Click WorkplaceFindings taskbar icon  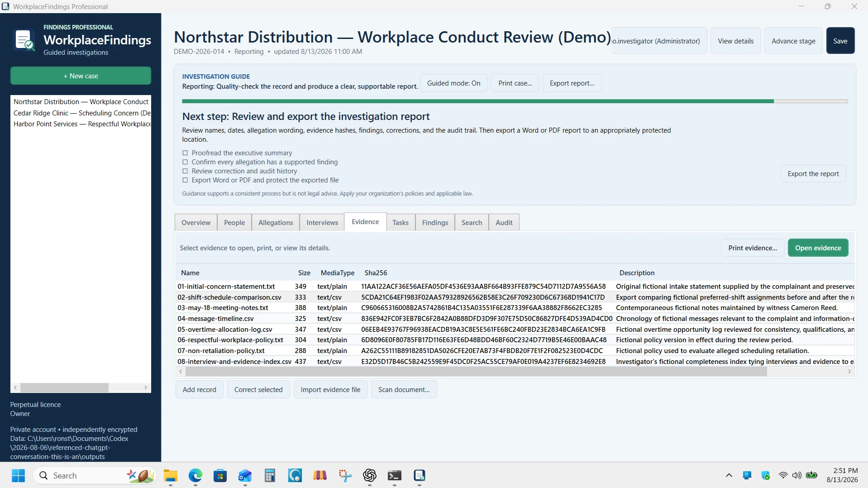click(420, 475)
